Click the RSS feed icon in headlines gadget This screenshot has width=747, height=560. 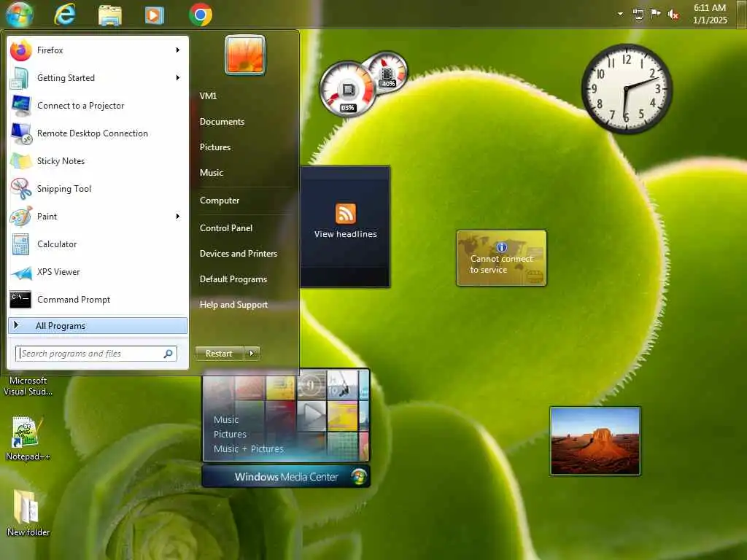coord(345,214)
